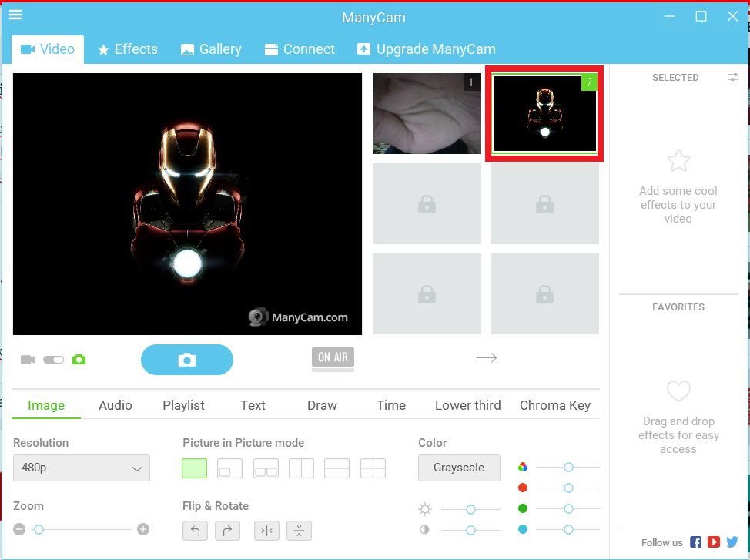Expand the 480p Resolution dropdown

click(82, 468)
